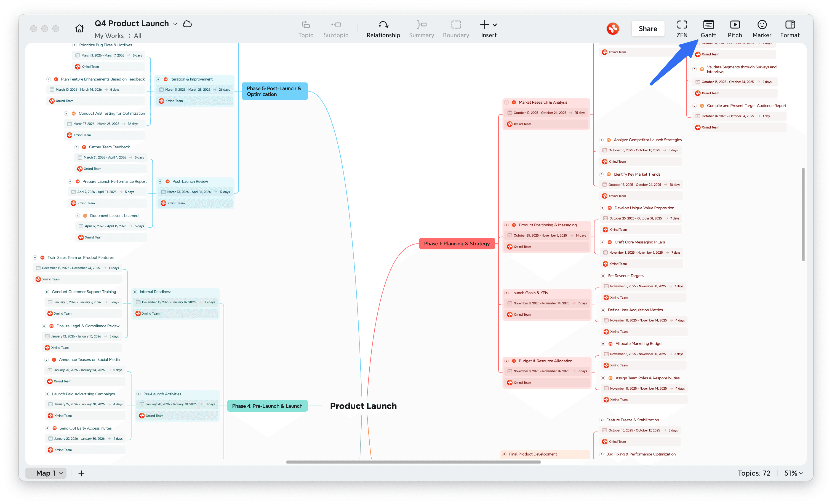Switch to the Map 1 tab
This screenshot has height=504, width=832.
coord(46,473)
